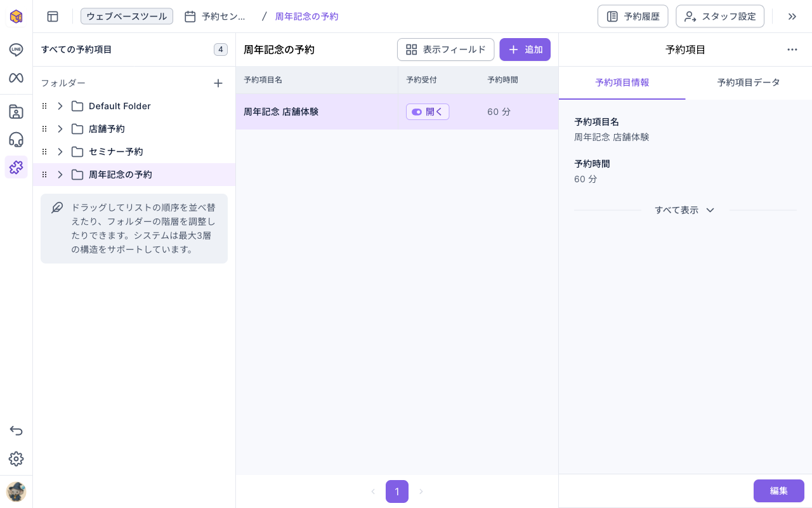The height and width of the screenshot is (508, 812).
Task: Click the drag handle of Default Folder
Action: click(x=44, y=106)
